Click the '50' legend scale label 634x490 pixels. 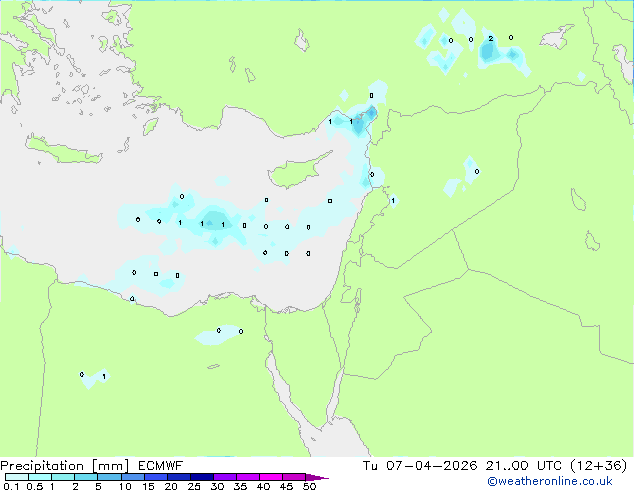pyautogui.click(x=310, y=486)
